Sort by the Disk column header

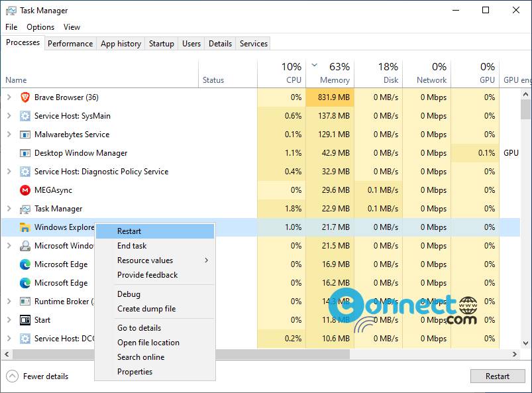click(x=379, y=73)
